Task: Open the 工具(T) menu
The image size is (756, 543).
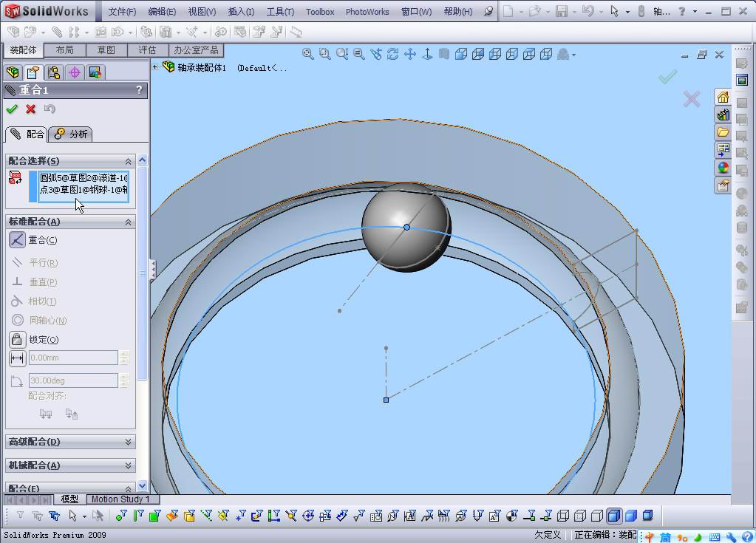Action: 280,12
